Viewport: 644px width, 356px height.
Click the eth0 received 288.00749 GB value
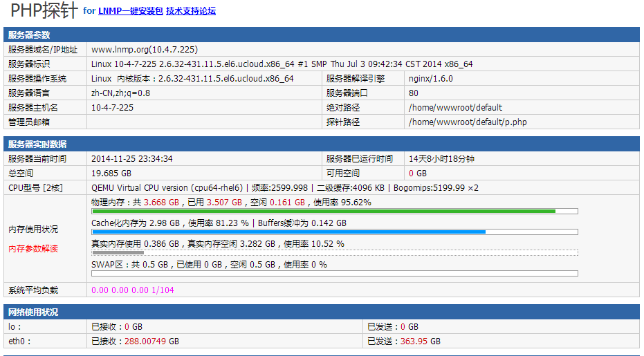(145, 341)
